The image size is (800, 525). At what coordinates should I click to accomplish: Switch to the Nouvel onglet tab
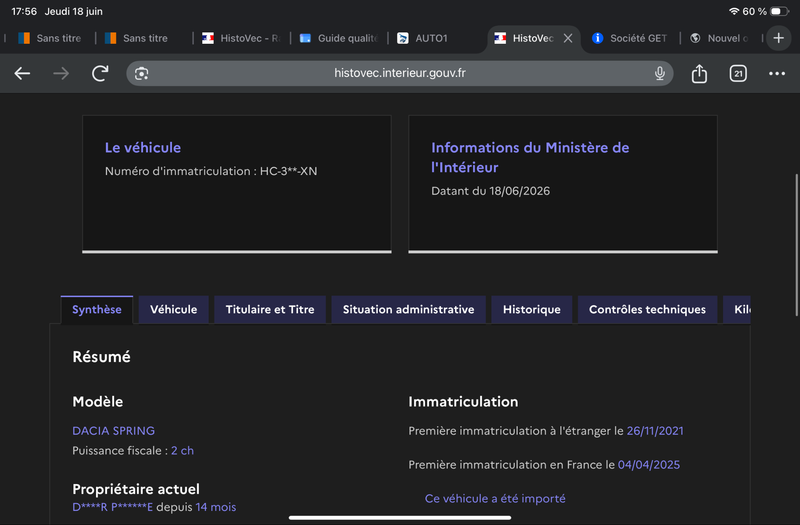719,38
